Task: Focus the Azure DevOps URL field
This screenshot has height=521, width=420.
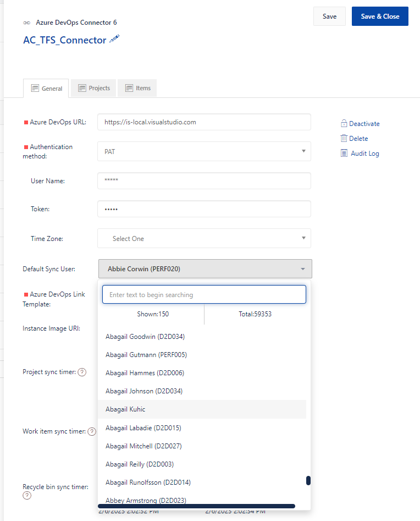Action: 204,122
